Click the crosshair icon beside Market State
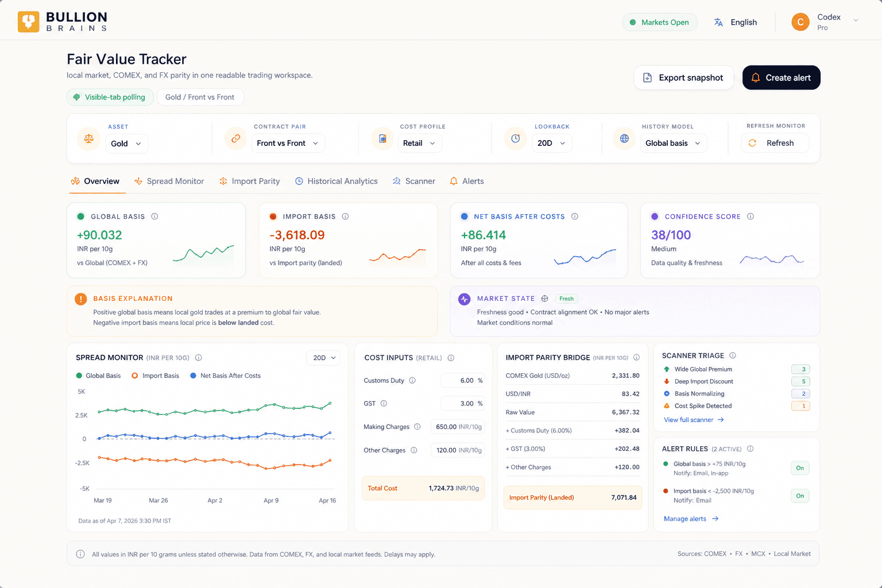This screenshot has height=588, width=882. [545, 299]
